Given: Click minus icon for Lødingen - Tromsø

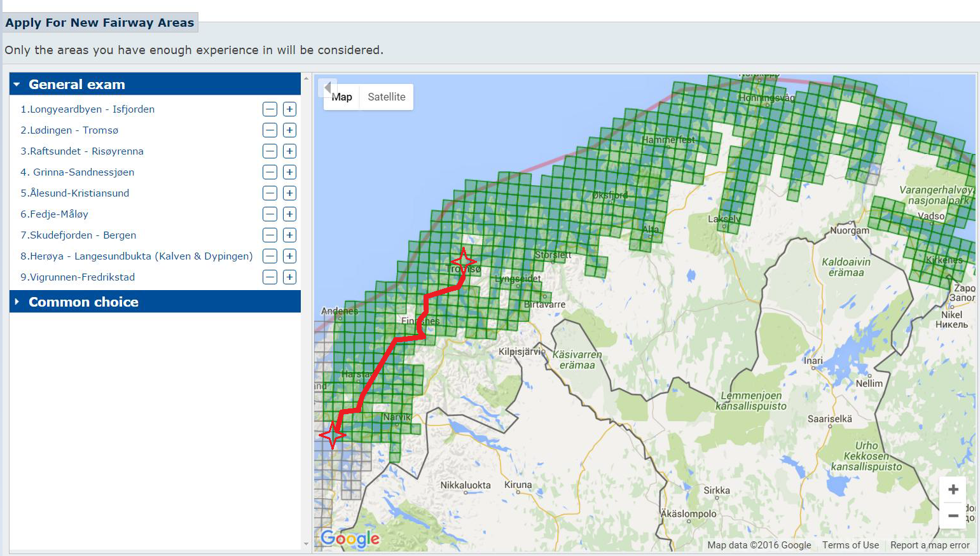Looking at the screenshot, I should (270, 130).
